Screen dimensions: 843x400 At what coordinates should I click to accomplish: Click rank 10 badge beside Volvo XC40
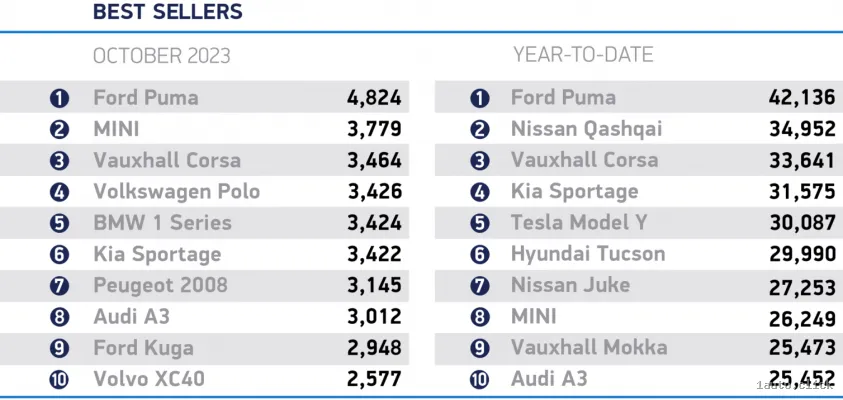click(59, 379)
